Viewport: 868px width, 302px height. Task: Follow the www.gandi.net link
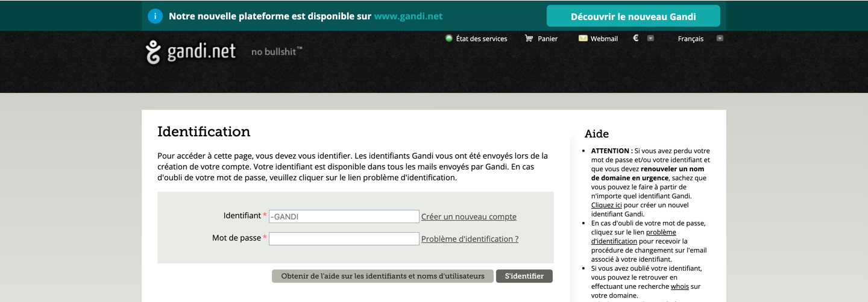tap(408, 16)
